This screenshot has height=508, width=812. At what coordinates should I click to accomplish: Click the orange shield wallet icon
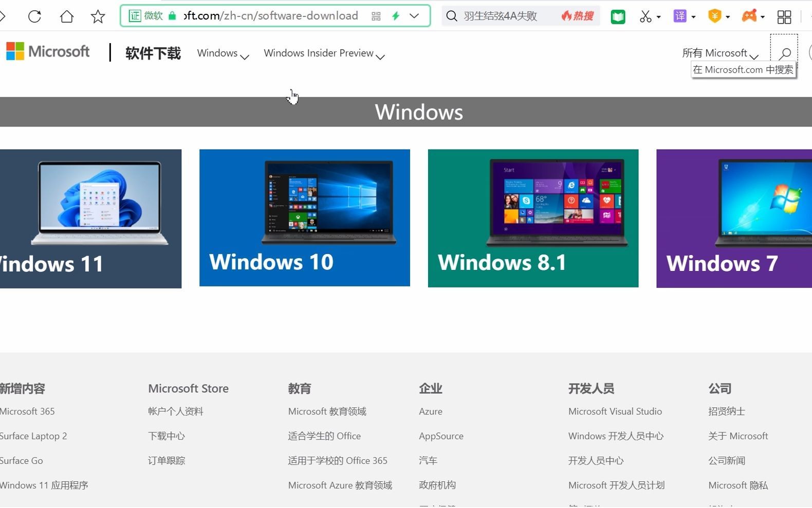[714, 16]
